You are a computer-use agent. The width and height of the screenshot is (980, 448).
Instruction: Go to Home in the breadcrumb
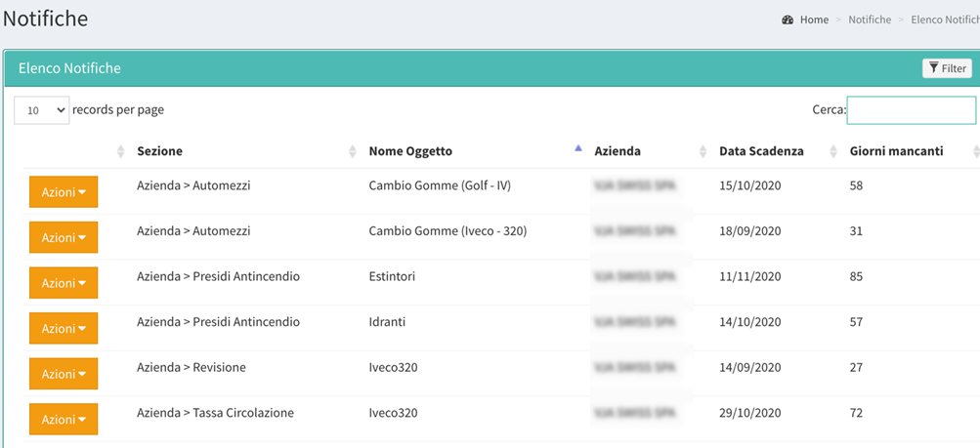point(814,20)
